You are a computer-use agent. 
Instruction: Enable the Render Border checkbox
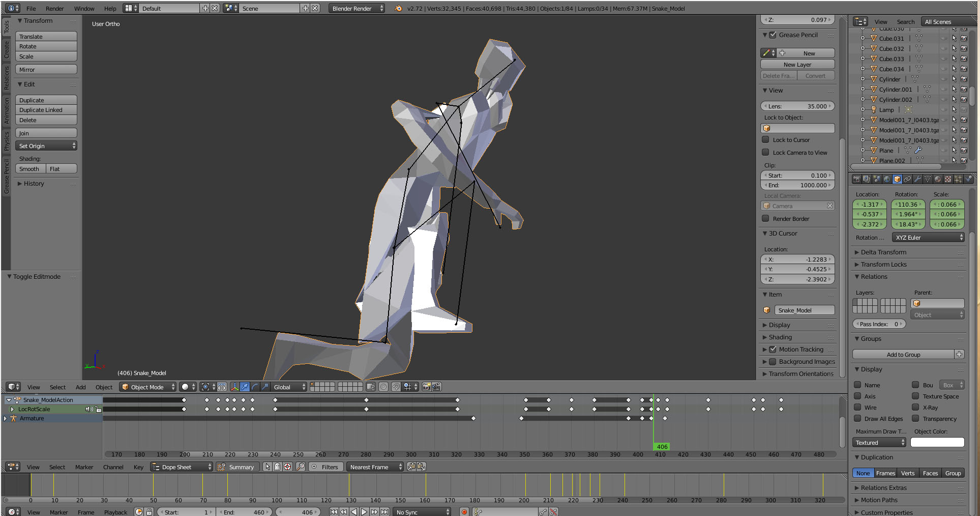tap(765, 218)
